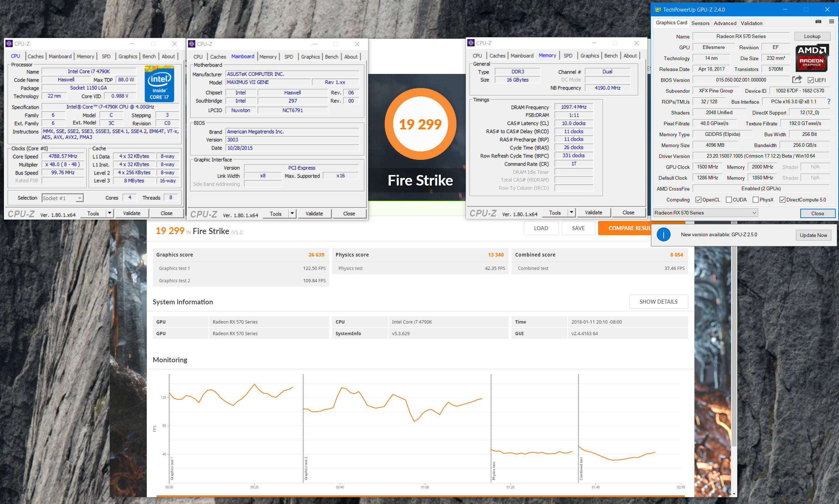Click Fire Strike 19 299 score circle
Screen dimensions: 839x504
(420, 124)
